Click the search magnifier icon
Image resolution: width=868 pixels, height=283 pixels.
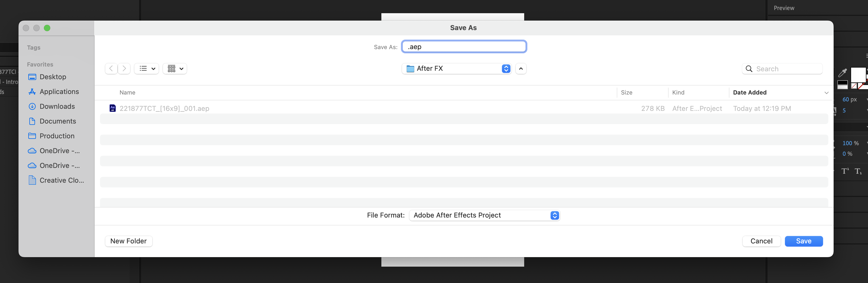[x=749, y=69]
